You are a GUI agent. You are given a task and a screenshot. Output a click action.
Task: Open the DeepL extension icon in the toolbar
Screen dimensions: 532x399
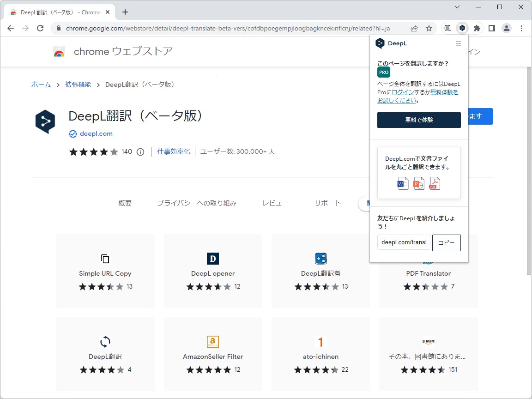[x=462, y=28]
